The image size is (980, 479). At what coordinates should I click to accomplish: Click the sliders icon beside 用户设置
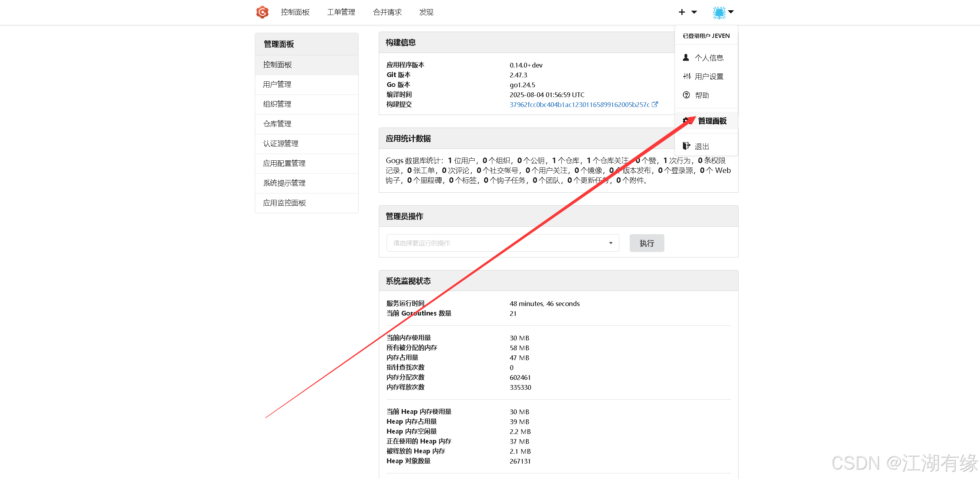tap(686, 76)
